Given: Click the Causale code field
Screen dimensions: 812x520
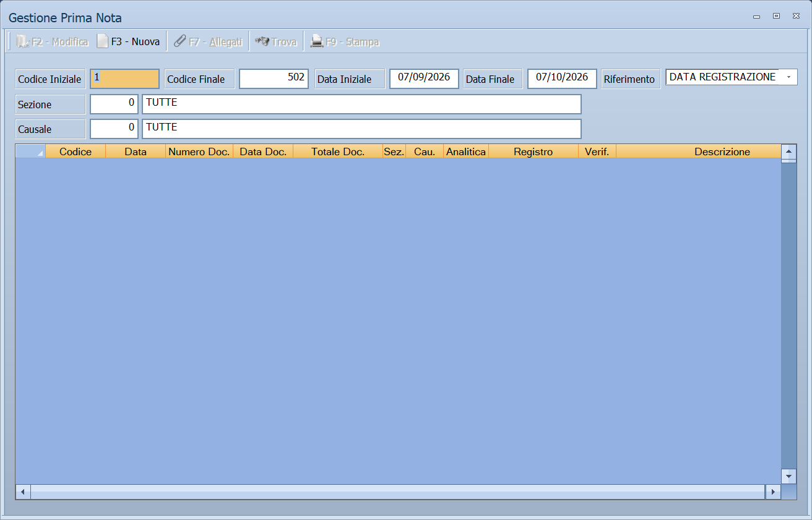Looking at the screenshot, I should tap(114, 129).
